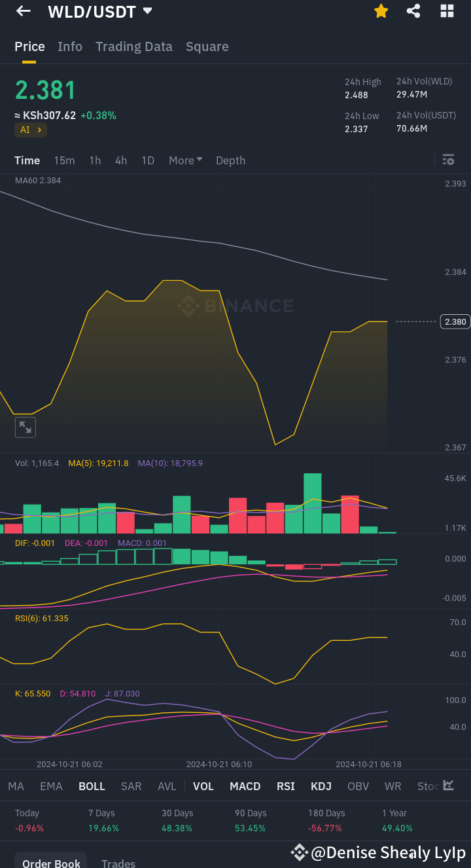Expand the More intervals dropdown
471x868 pixels.
[186, 160]
